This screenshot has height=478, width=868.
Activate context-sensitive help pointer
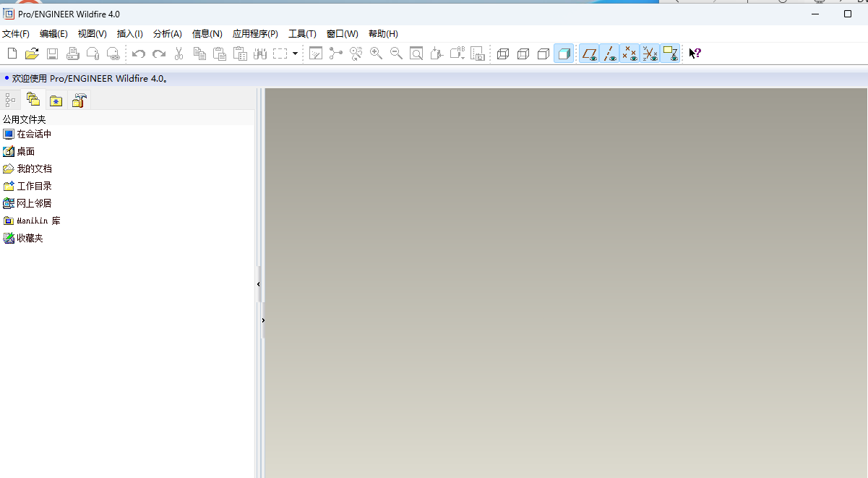coord(695,54)
